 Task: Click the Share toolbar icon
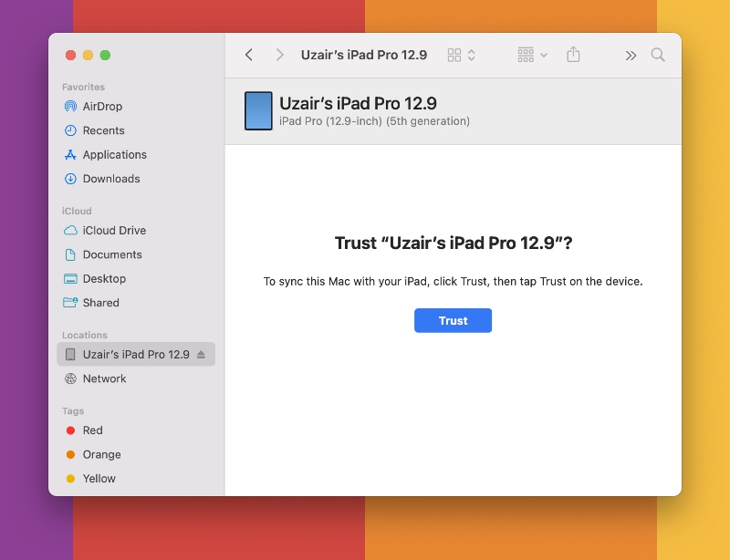point(573,55)
